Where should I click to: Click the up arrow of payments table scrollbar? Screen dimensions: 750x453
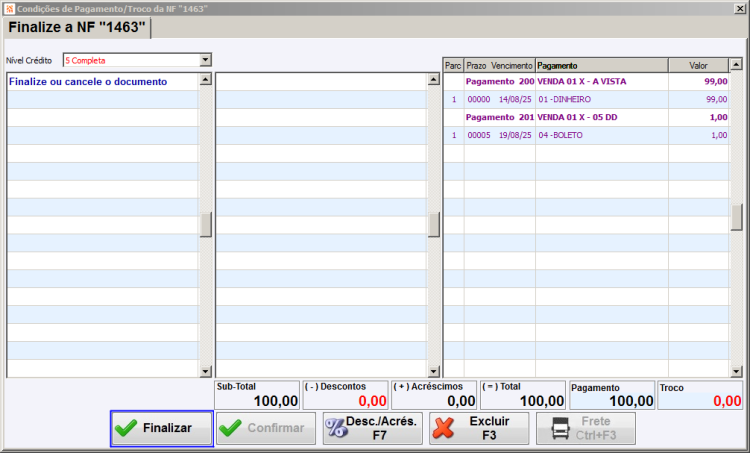(x=736, y=64)
